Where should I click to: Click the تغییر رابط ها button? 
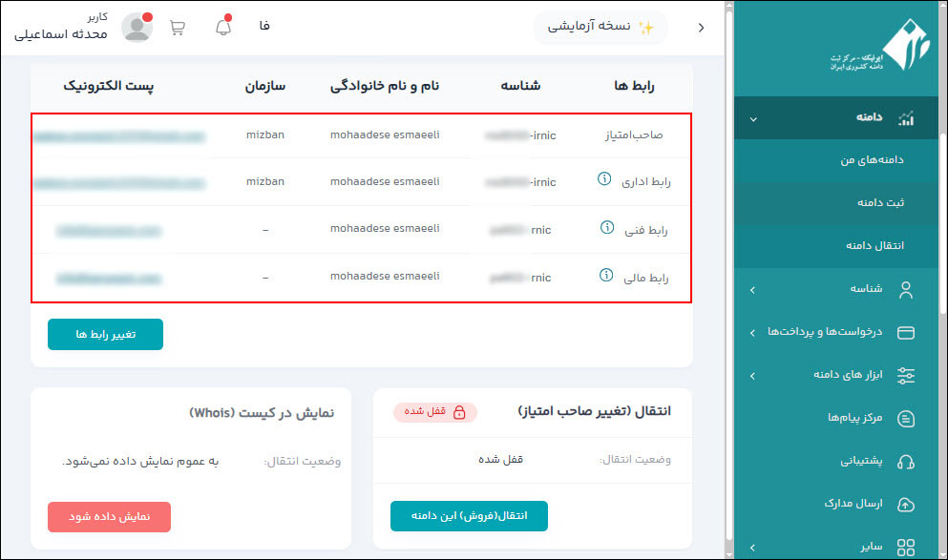[x=105, y=334]
